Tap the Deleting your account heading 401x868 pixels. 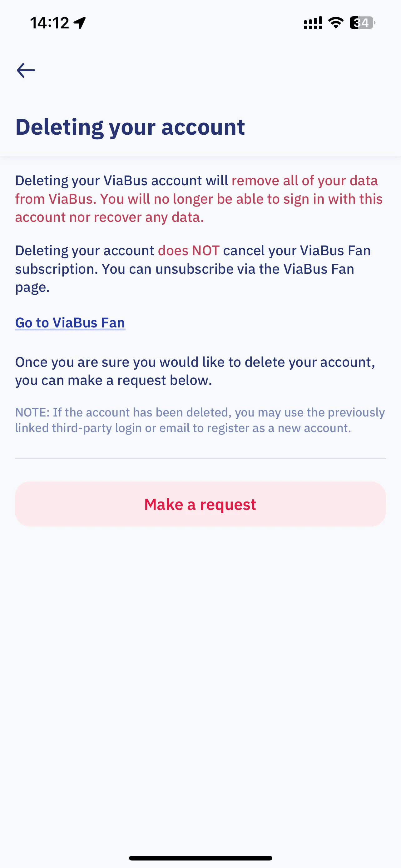(130, 127)
